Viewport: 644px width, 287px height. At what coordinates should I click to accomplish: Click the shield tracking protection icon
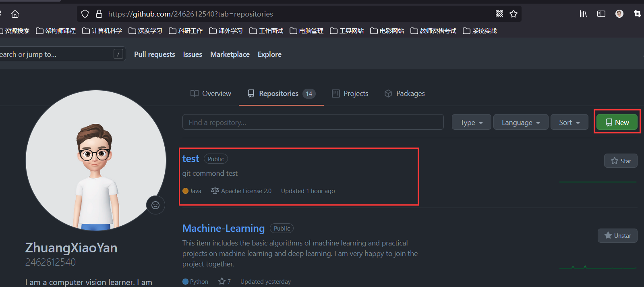coord(85,14)
